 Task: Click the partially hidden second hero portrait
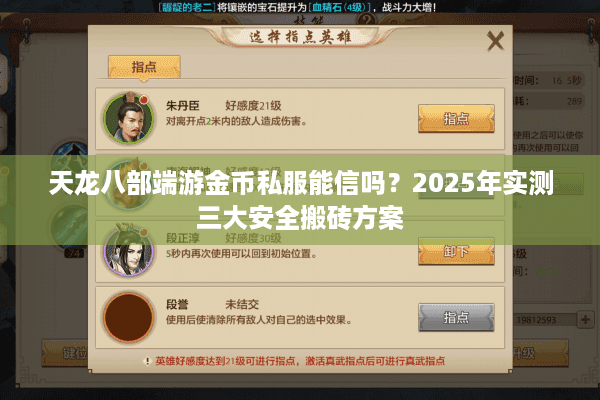[x=129, y=184]
